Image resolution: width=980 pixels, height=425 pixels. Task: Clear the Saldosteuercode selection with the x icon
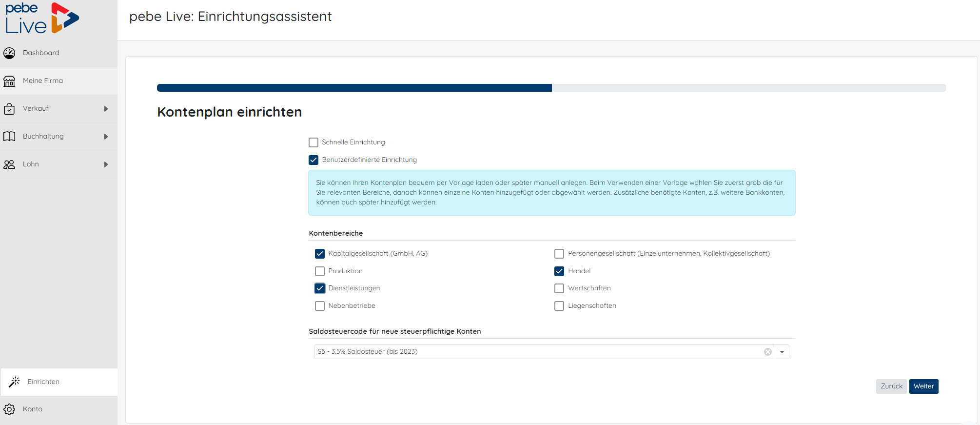pos(768,352)
